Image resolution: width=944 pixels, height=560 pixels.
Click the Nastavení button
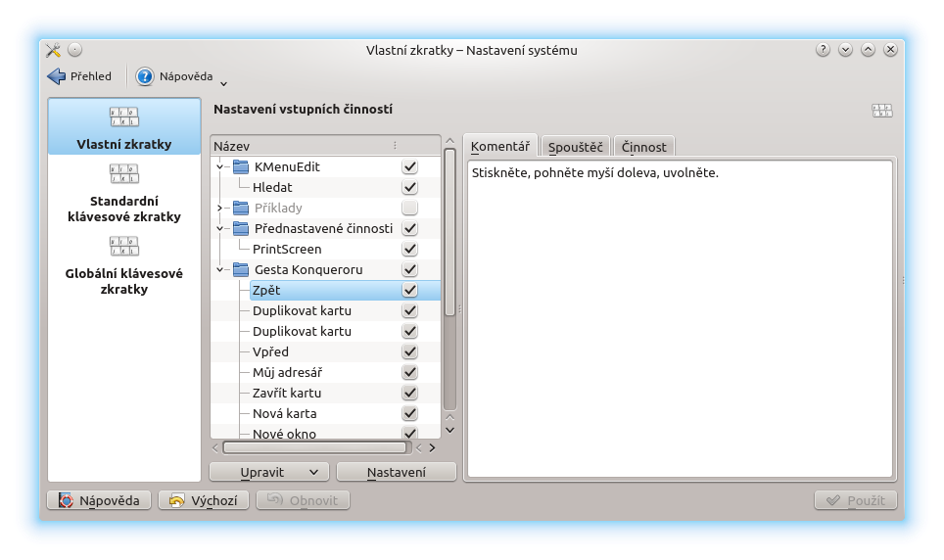click(397, 472)
